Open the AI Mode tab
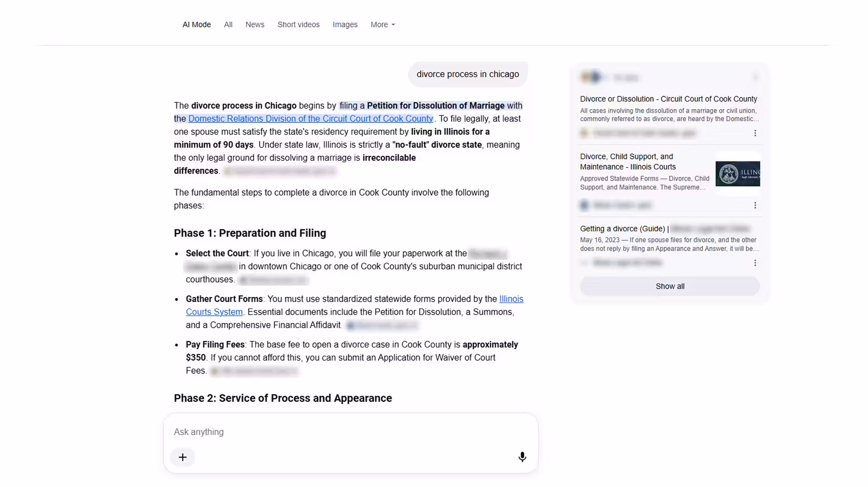 pyautogui.click(x=196, y=24)
